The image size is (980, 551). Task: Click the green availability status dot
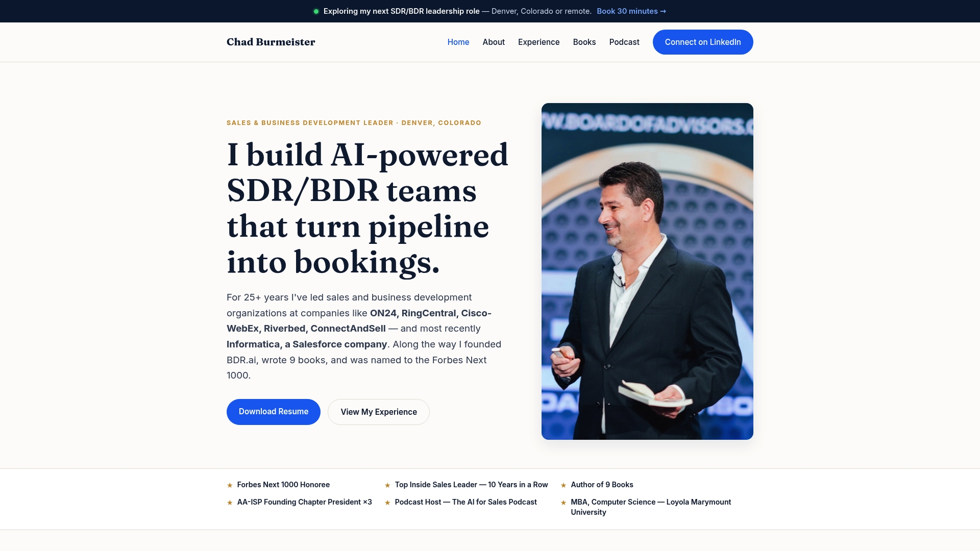click(x=316, y=11)
